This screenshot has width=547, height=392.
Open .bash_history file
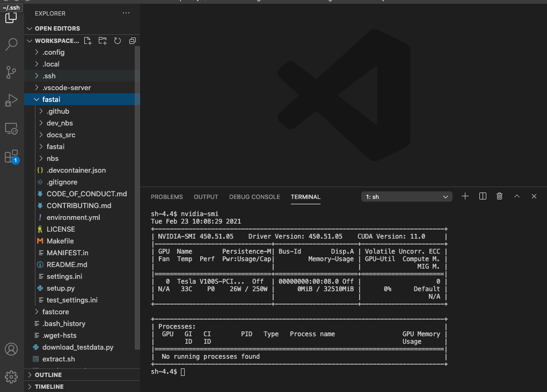point(82,324)
